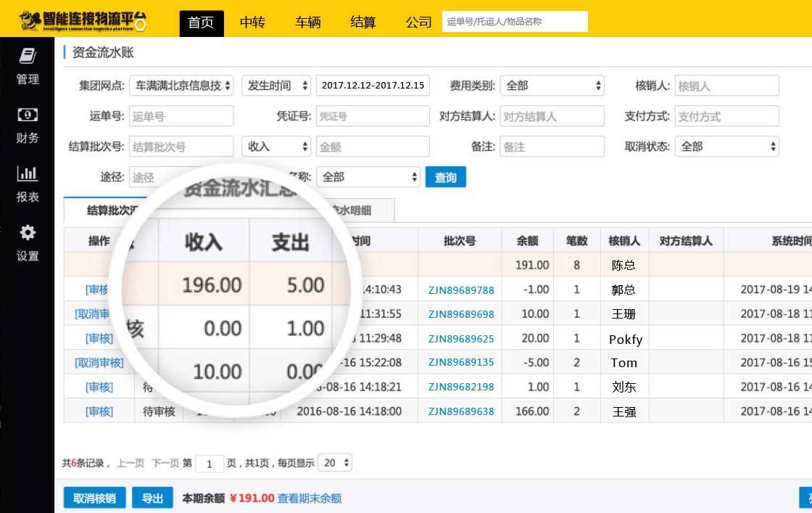Select the 车辆 menu item

pyautogui.click(x=307, y=22)
